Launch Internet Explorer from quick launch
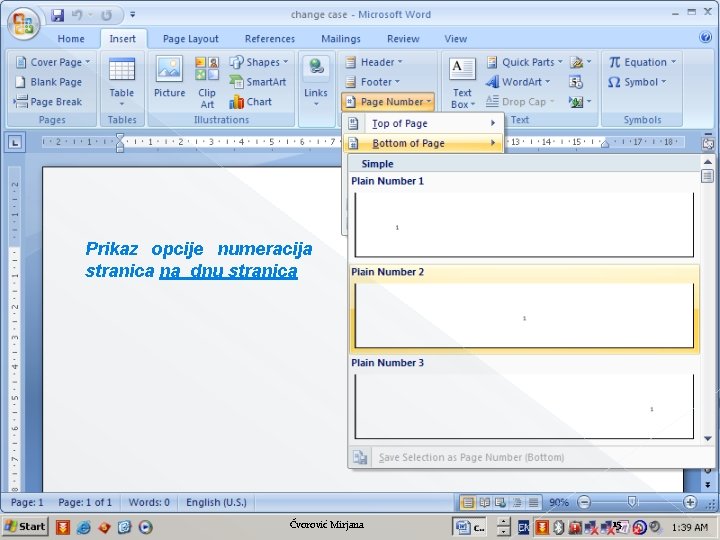Screen dimensions: 720x540 84,527
